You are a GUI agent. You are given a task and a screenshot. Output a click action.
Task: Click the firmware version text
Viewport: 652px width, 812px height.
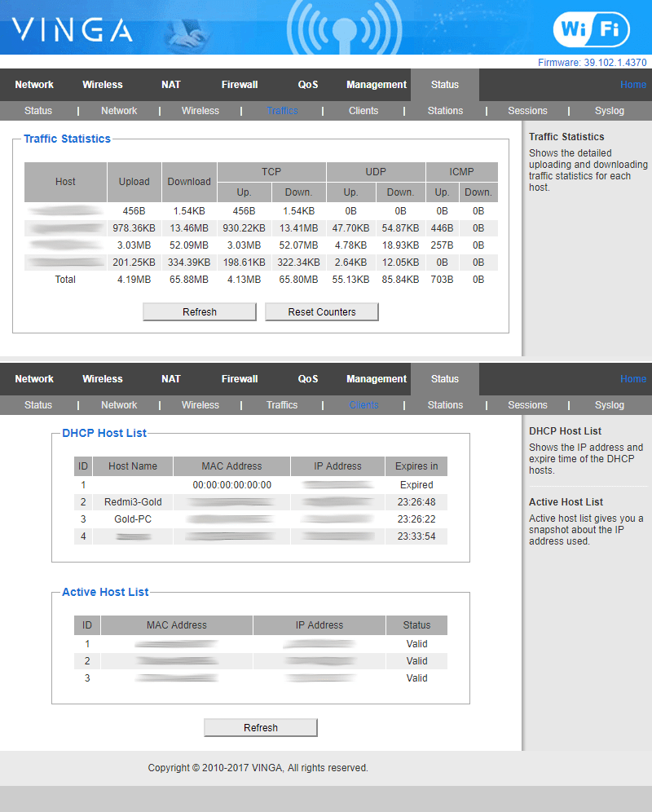[x=592, y=63]
